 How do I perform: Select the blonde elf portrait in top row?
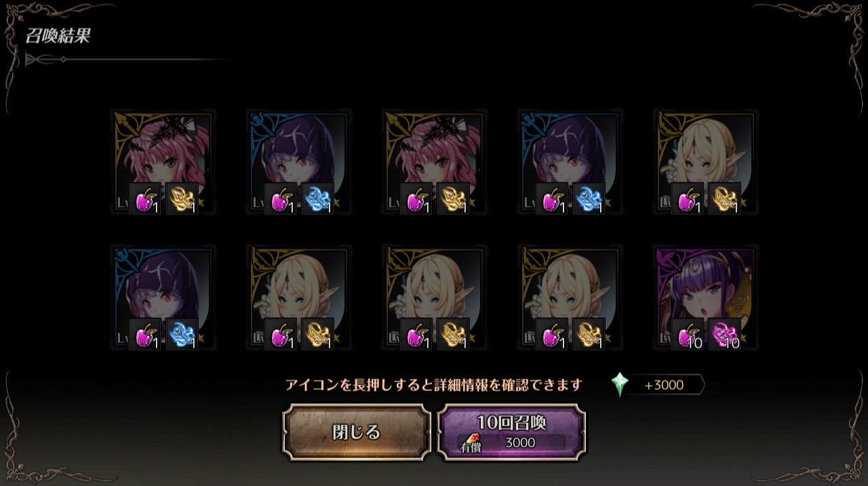pos(706,163)
